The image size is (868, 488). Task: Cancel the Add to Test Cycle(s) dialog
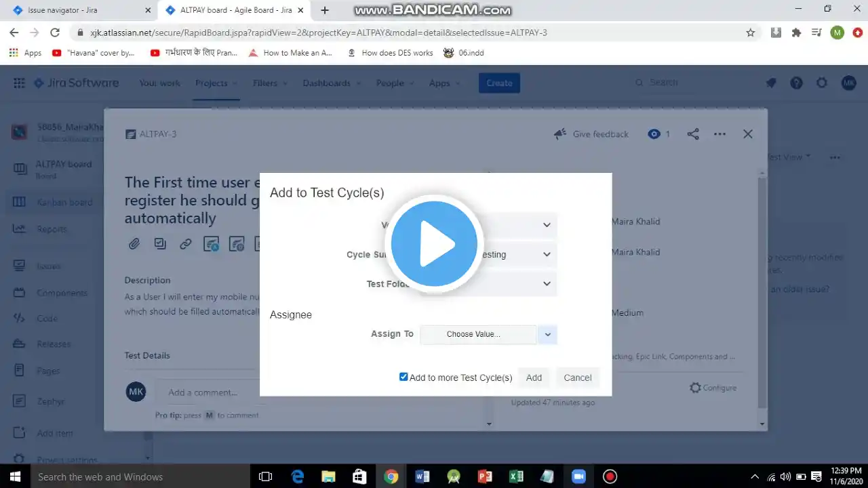click(x=578, y=378)
